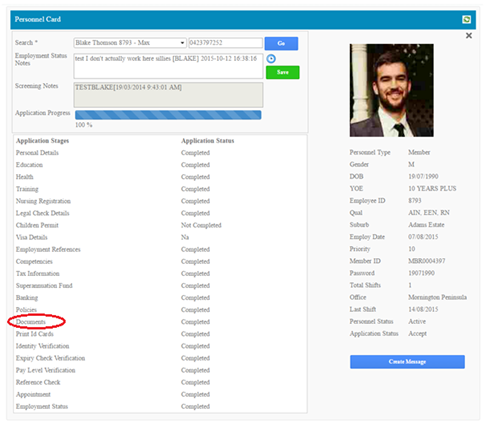This screenshot has height=423, width=485.
Task: Open the Training stage
Action: coord(27,189)
